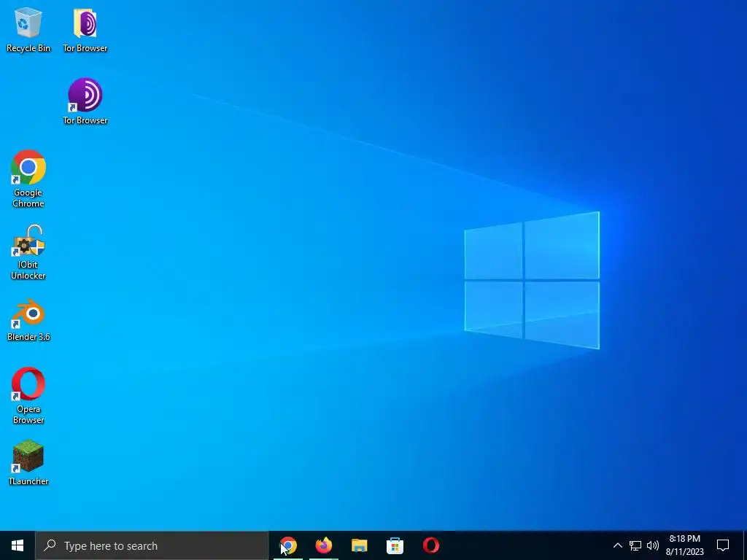
Task: Open the volume control tray icon
Action: point(653,545)
